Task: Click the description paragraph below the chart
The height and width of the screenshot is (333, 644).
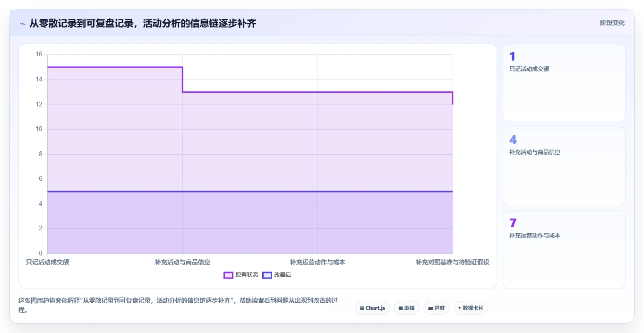Action: pos(179,305)
